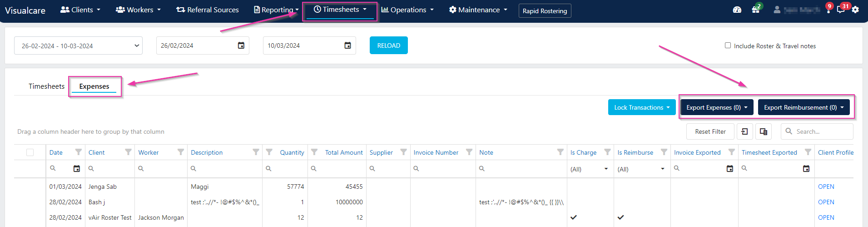The image size is (868, 227).
Task: Open the Maintenance menu
Action: [478, 10]
